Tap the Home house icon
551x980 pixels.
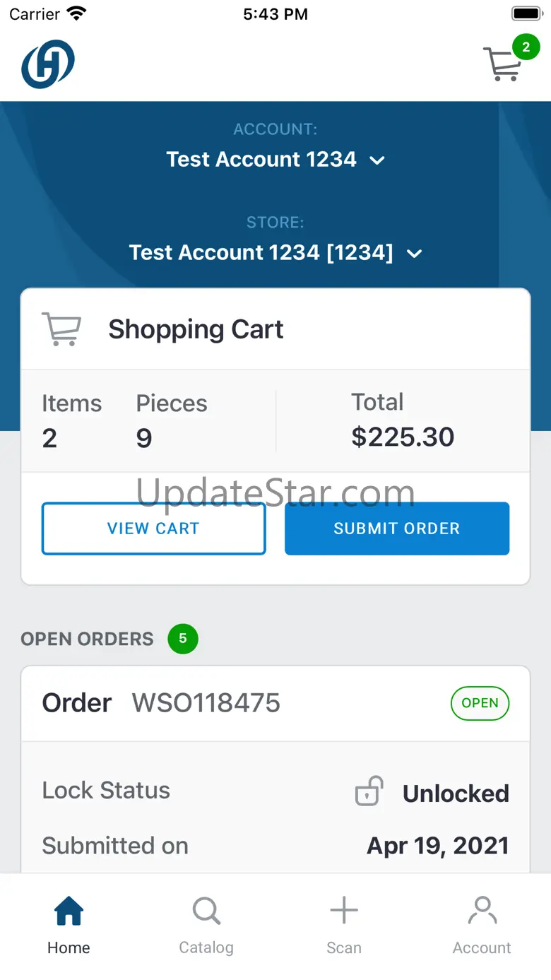69,911
